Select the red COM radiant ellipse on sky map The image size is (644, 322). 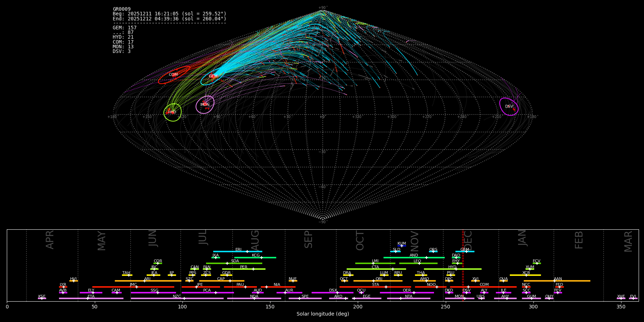[174, 75]
